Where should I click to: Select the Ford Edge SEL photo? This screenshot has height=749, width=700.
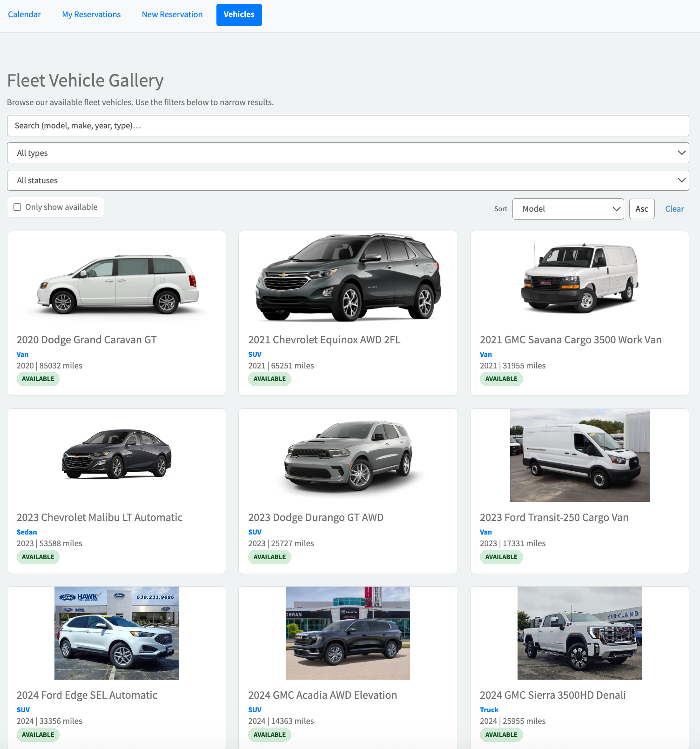117,633
